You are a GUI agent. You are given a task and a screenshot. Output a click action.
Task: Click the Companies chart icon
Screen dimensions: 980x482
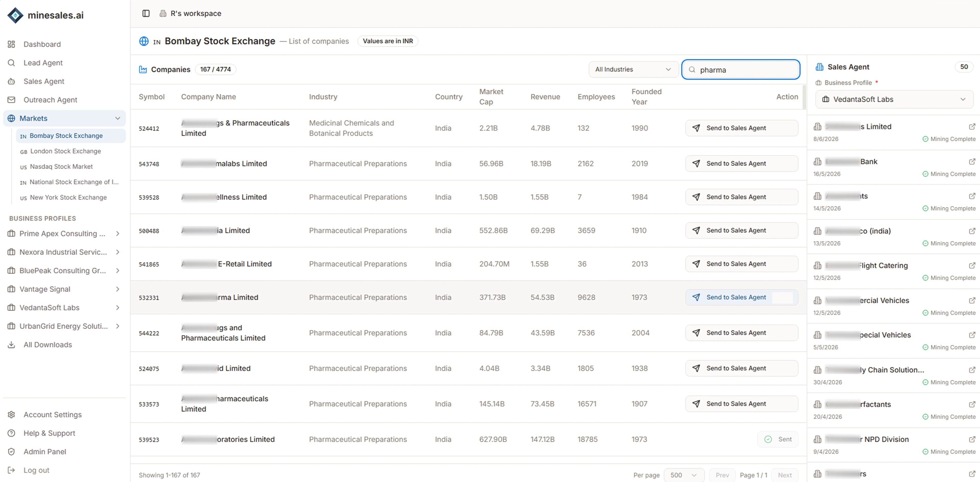coord(143,69)
